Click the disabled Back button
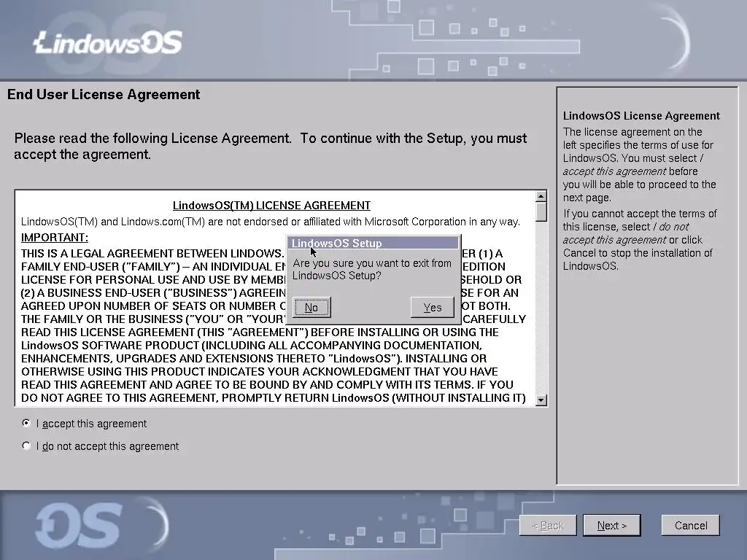The height and width of the screenshot is (560, 747). 548,525
